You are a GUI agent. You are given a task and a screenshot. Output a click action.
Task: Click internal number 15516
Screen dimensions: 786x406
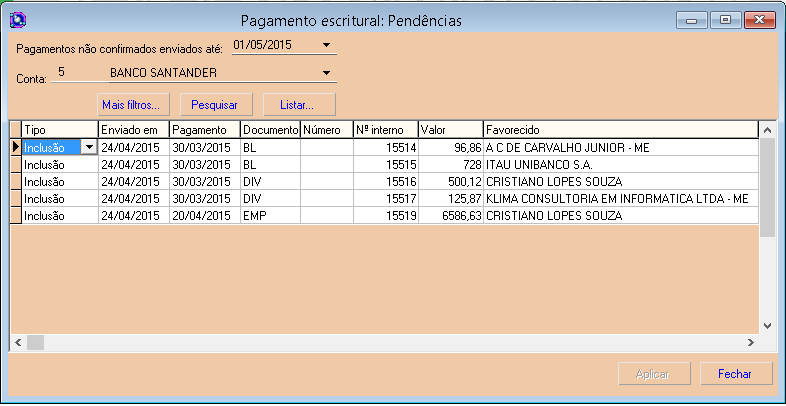tap(386, 181)
